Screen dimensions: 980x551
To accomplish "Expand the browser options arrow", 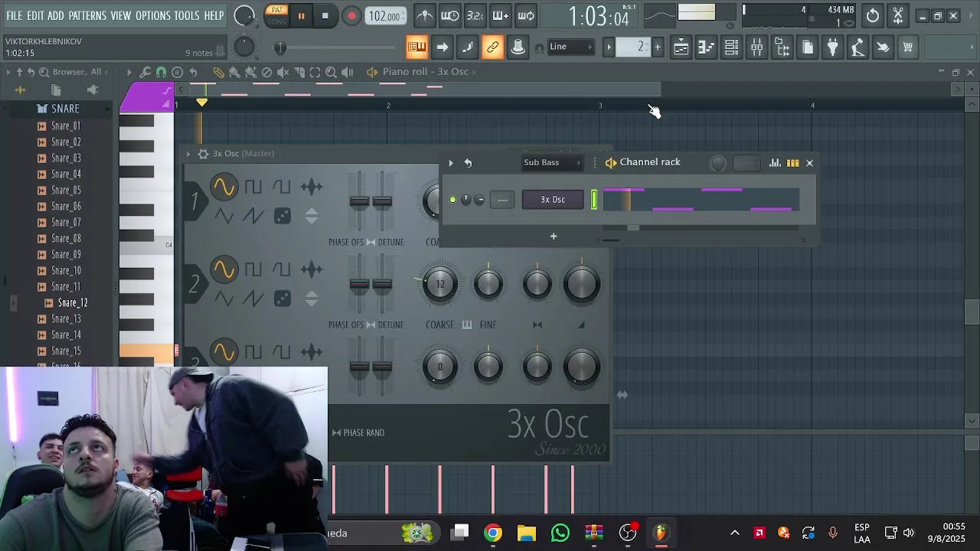I will (8, 72).
